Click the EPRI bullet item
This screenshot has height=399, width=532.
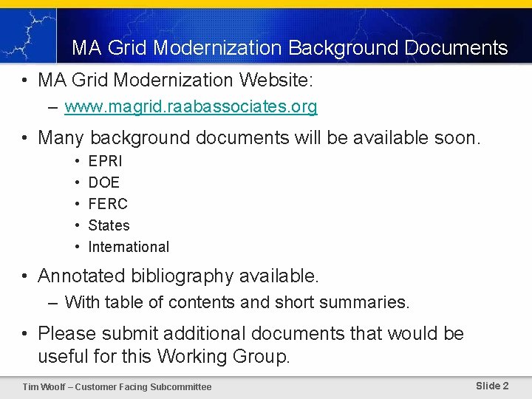click(105, 161)
